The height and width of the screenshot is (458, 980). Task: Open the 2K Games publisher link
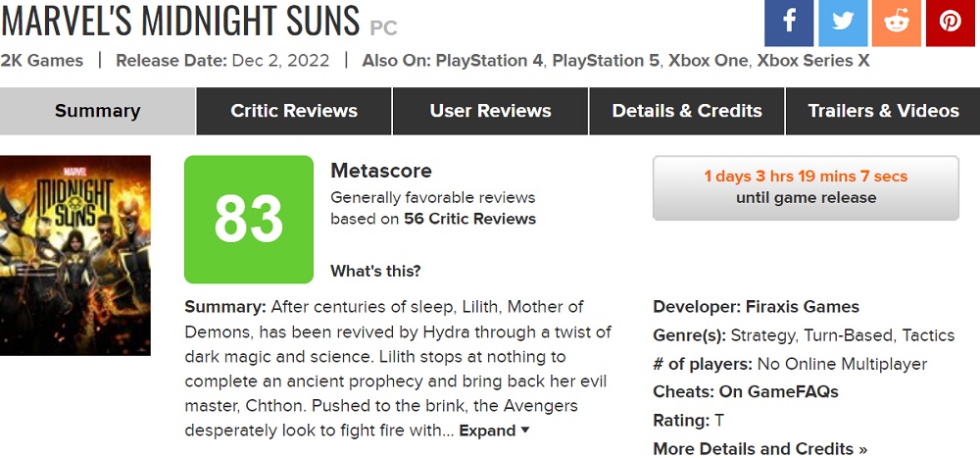[41, 61]
